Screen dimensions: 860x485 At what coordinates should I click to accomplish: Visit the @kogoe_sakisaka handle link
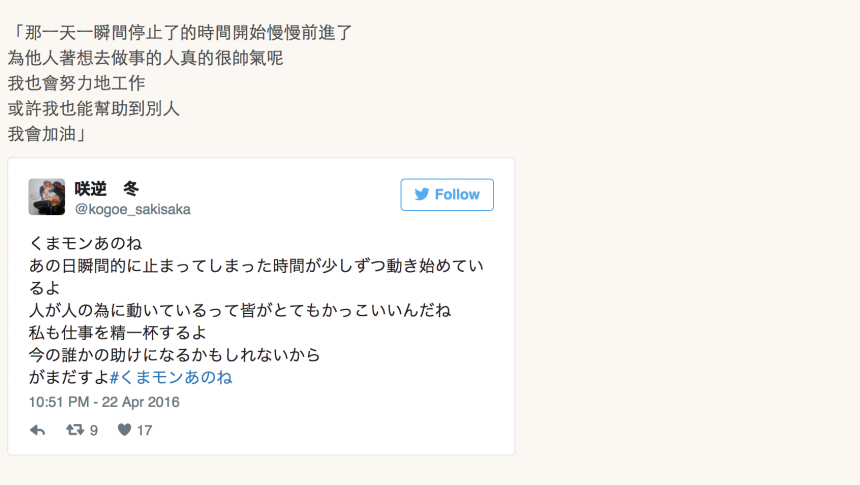click(x=132, y=209)
